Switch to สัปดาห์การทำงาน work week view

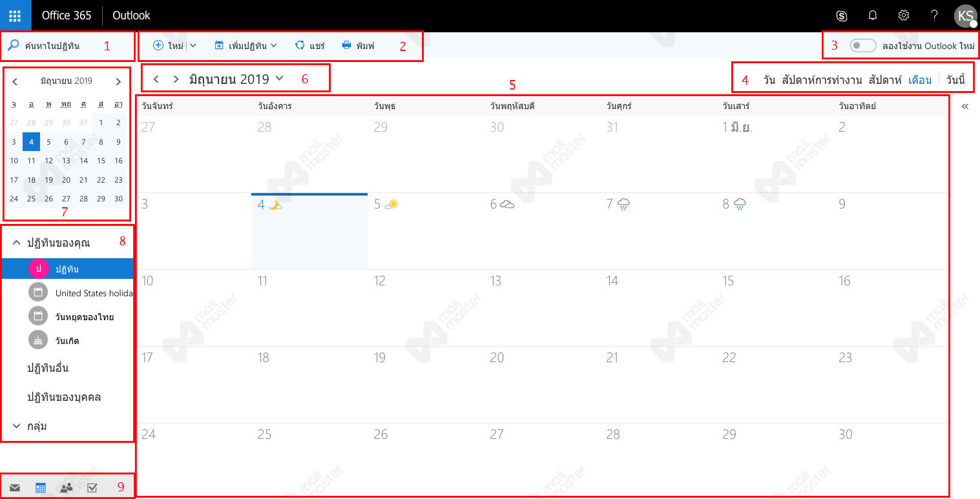(822, 80)
